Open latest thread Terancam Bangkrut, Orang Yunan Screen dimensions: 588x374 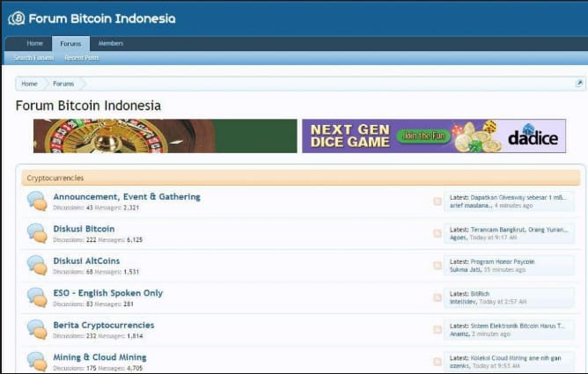pyautogui.click(x=519, y=230)
